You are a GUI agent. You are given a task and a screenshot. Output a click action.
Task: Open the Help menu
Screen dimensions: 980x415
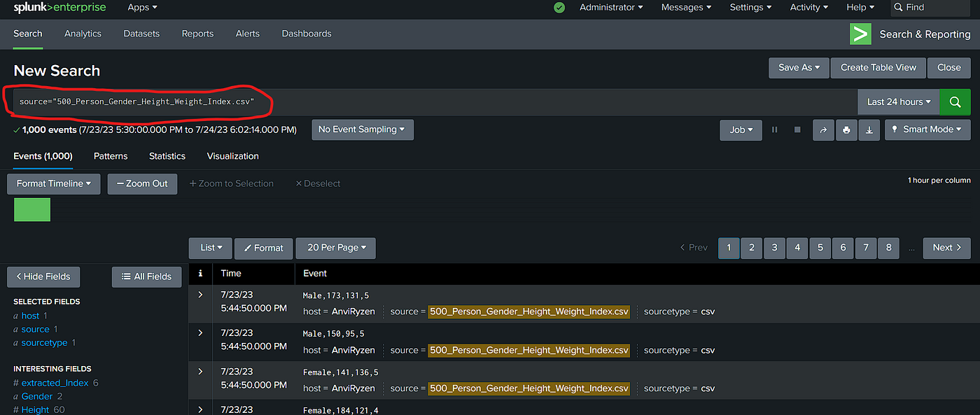tap(860, 7)
